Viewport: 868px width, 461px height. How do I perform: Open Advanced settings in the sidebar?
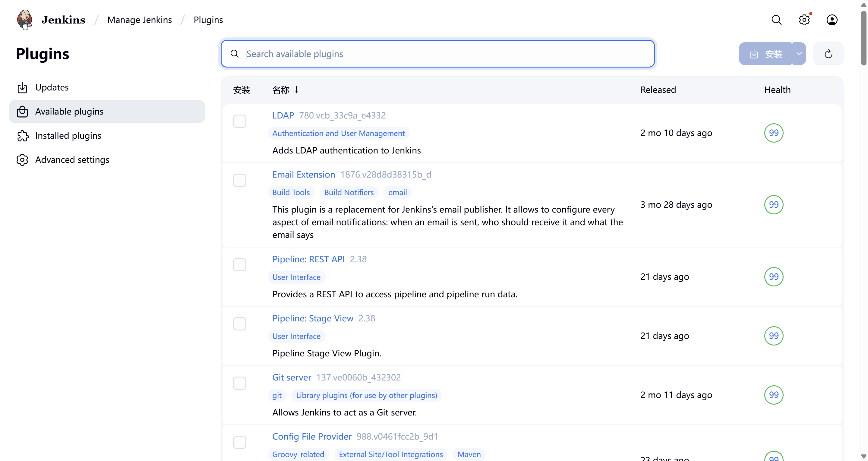point(72,160)
